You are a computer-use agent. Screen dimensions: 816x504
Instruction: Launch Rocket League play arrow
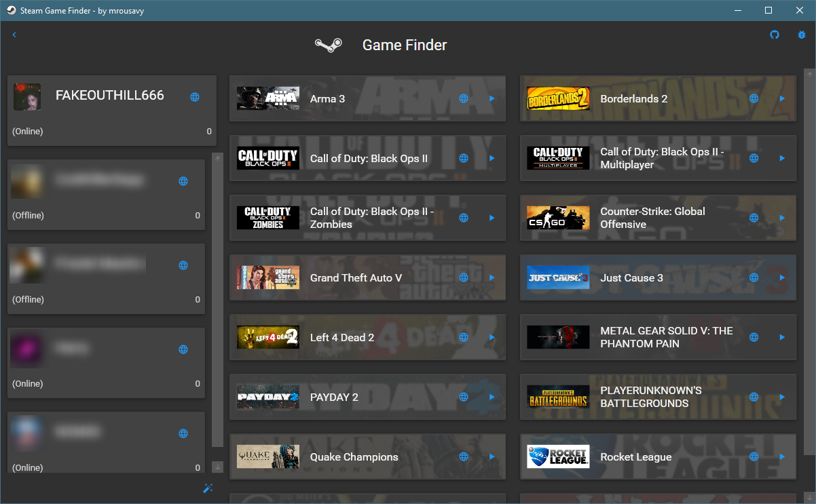[x=782, y=457]
